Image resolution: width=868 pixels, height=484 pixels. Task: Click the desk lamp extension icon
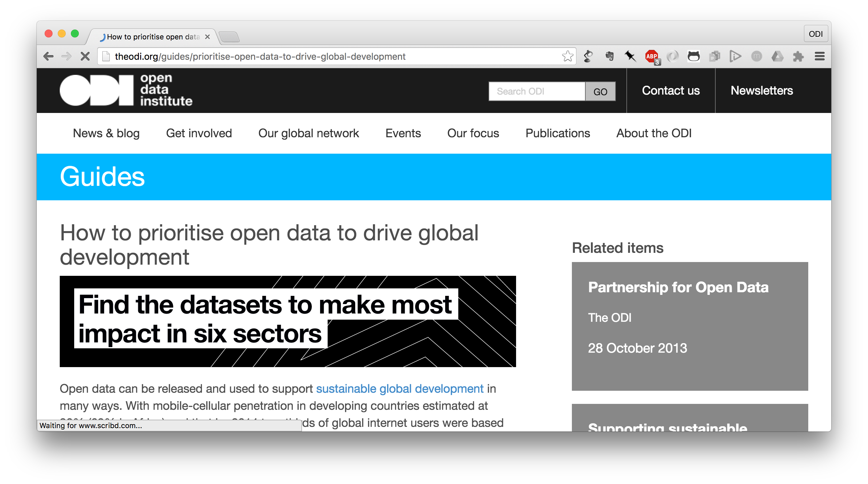pyautogui.click(x=588, y=56)
